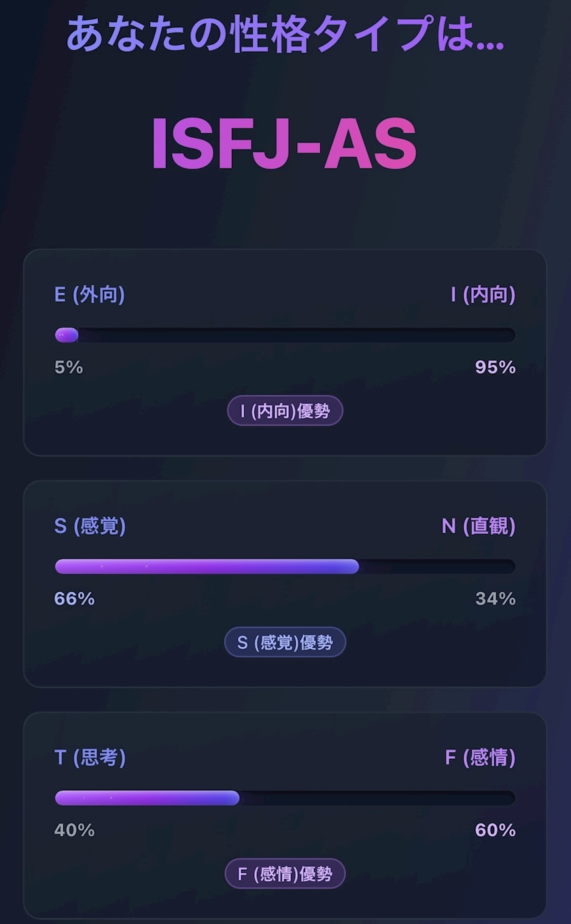Click the N (直観) label
The image size is (571, 924).
(478, 526)
